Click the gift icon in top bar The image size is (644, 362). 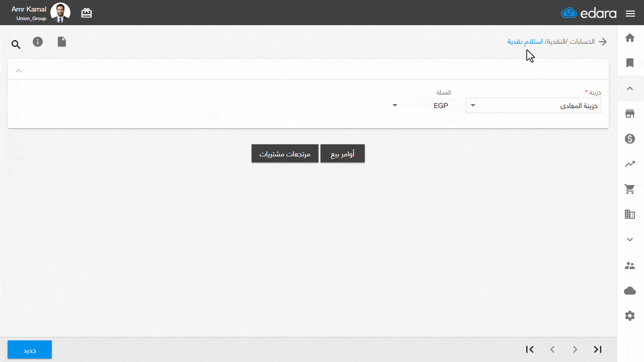[87, 13]
